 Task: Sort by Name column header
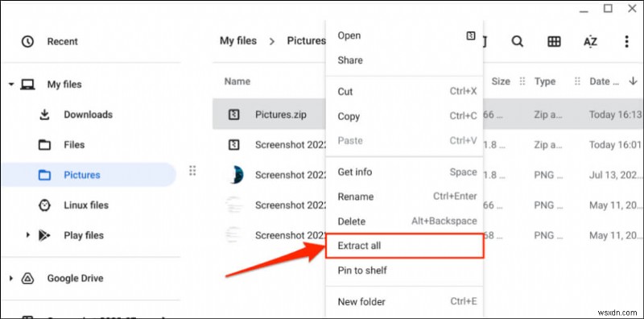(x=237, y=81)
